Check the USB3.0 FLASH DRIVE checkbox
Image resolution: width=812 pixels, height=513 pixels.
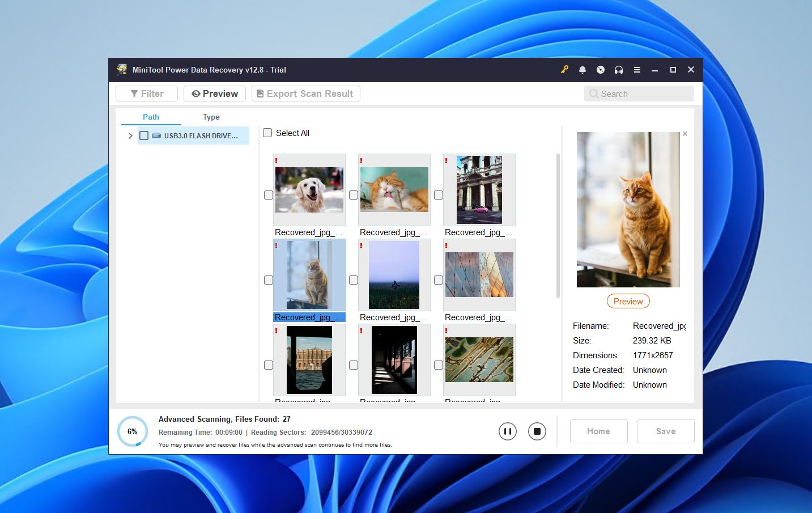coord(144,135)
